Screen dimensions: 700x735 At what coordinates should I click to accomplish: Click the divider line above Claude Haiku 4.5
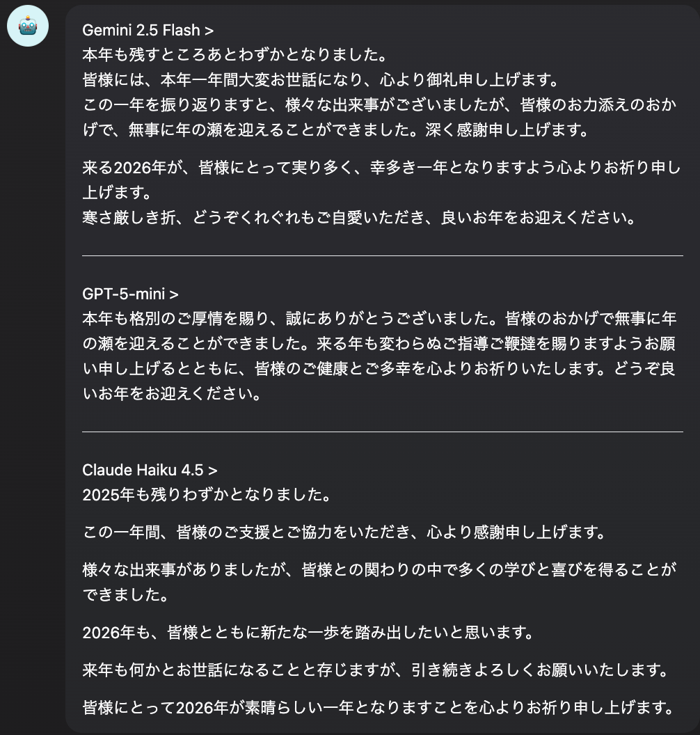pos(383,432)
